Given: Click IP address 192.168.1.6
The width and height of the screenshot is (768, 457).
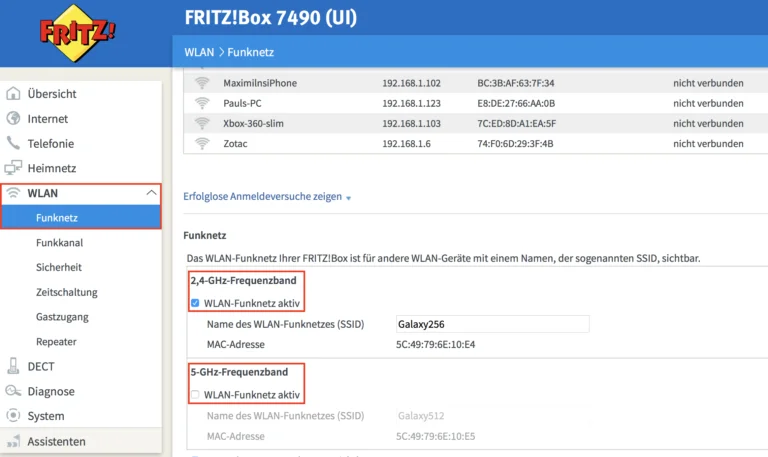Looking at the screenshot, I should (x=407, y=144).
